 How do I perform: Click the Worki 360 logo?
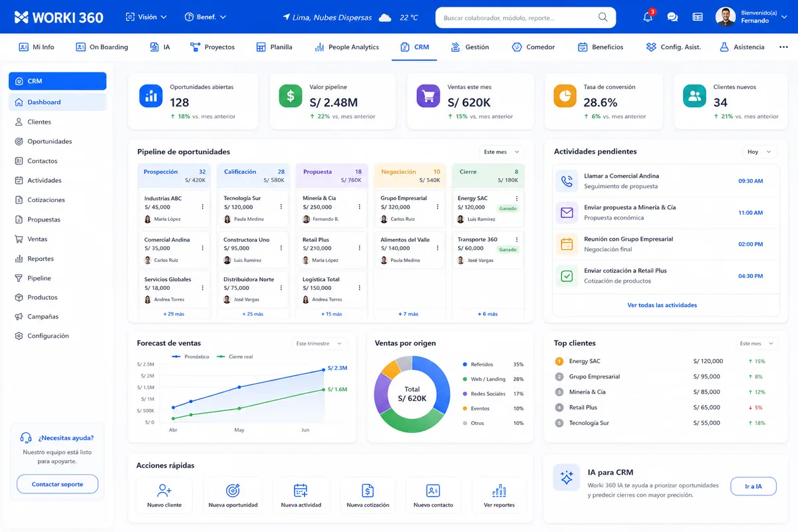point(59,17)
